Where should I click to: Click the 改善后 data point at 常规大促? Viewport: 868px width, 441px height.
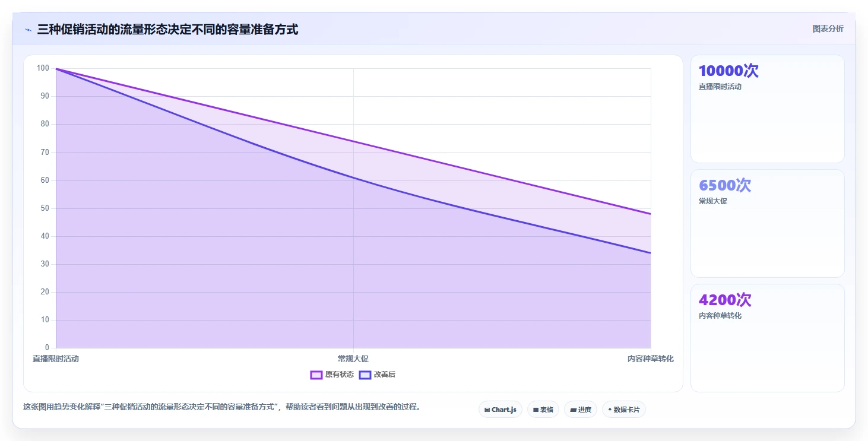click(353, 177)
